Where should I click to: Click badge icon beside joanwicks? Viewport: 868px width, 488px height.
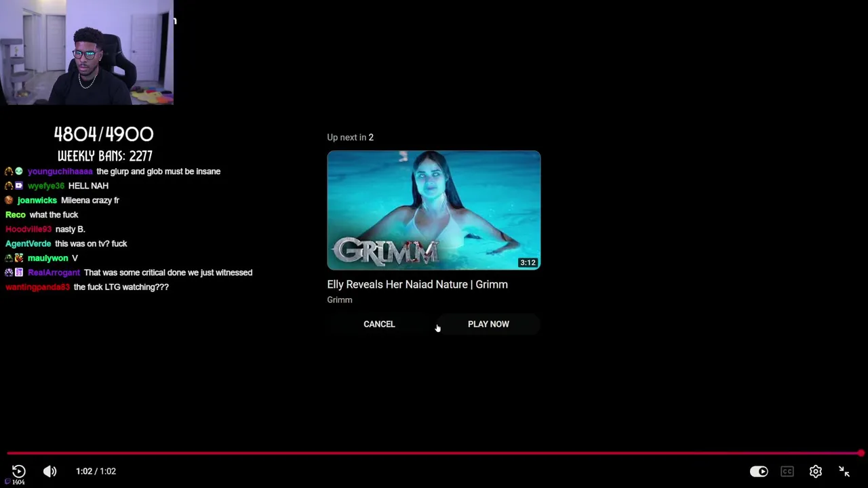pyautogui.click(x=9, y=200)
